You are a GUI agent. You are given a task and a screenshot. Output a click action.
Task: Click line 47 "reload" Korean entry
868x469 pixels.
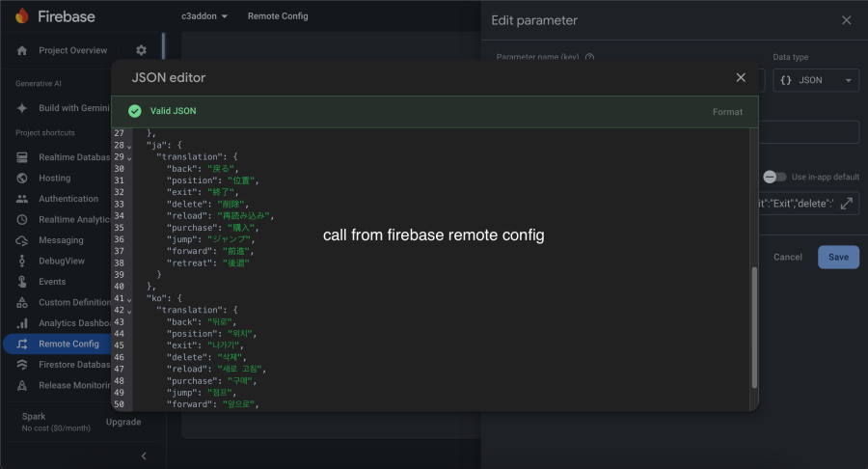point(216,370)
